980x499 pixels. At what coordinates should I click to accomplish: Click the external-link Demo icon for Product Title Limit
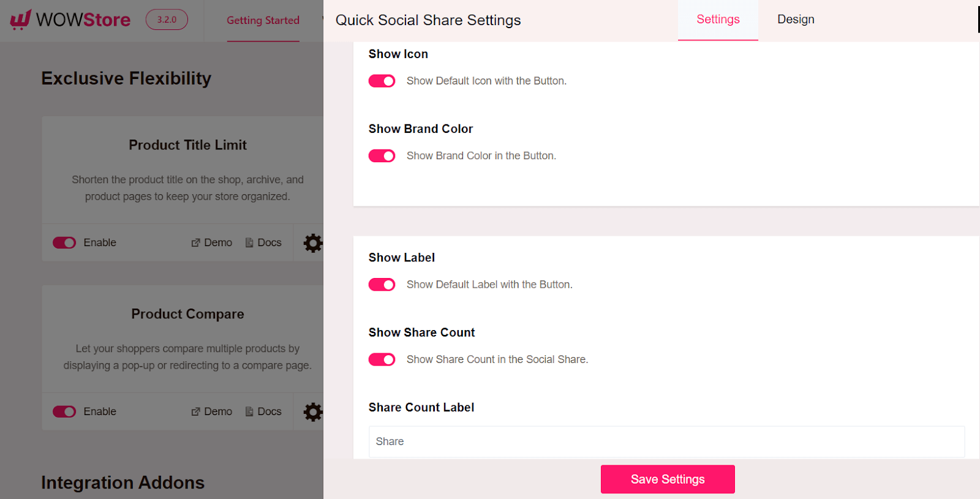click(x=196, y=242)
